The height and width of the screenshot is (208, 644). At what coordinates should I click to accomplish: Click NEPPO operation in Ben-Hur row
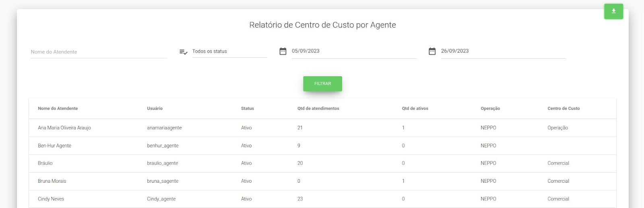(x=488, y=146)
